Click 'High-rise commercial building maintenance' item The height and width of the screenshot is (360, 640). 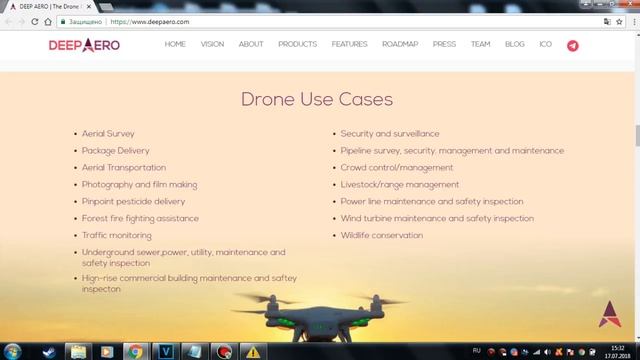click(x=189, y=283)
